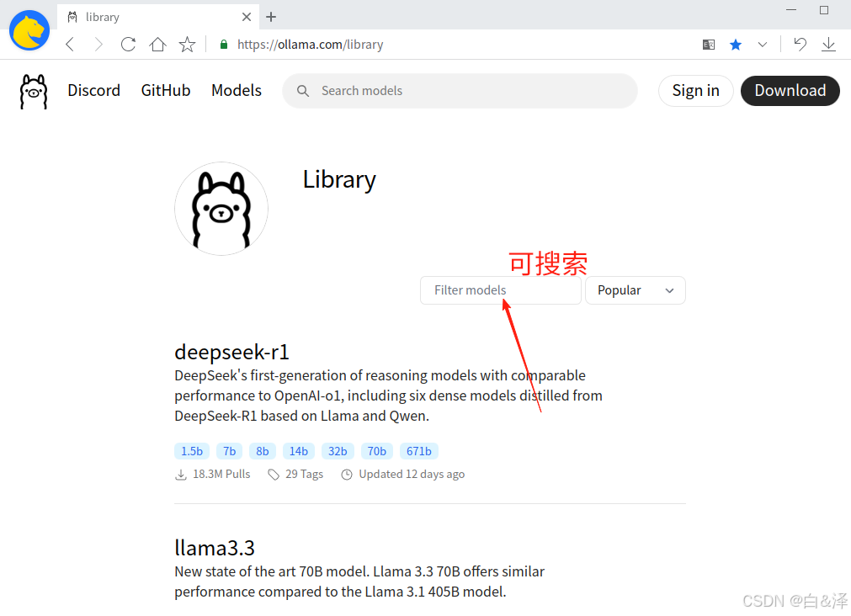This screenshot has height=616, width=851.
Task: Open the Popular sort dropdown
Action: [x=636, y=290]
